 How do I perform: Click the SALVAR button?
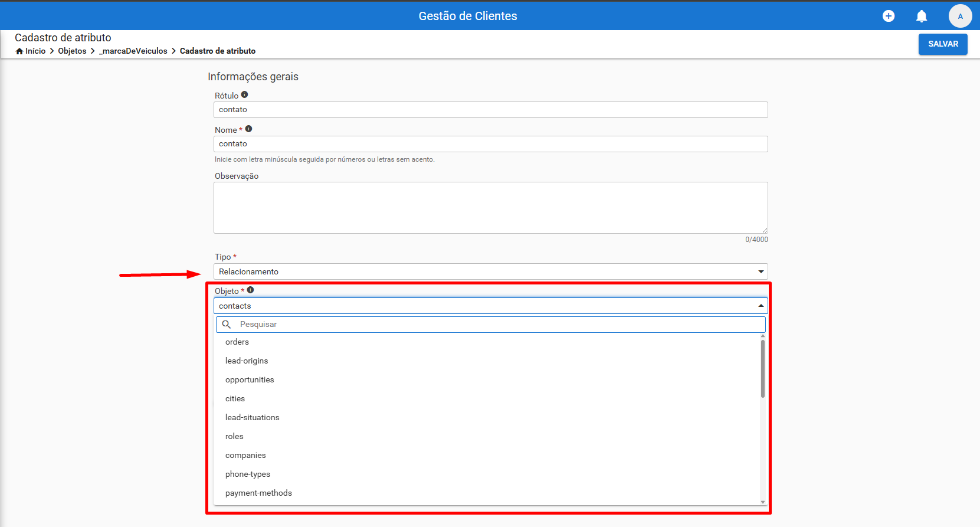pos(943,44)
